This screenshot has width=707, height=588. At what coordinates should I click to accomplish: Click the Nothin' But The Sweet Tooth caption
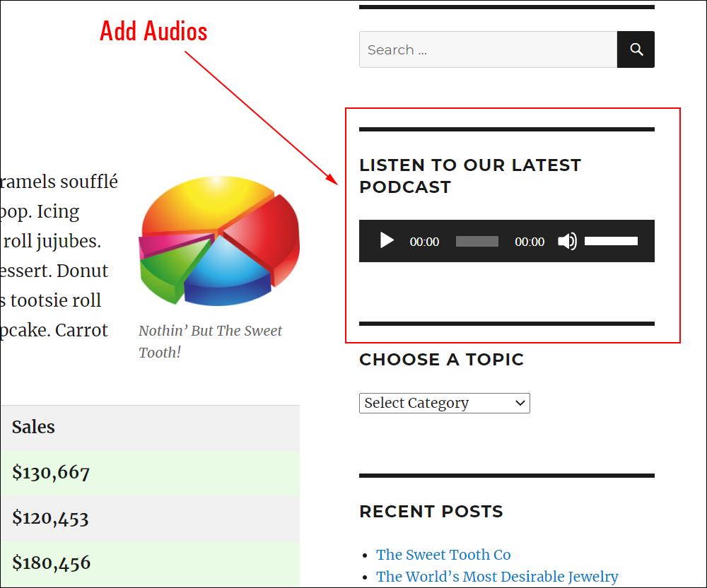coord(210,341)
